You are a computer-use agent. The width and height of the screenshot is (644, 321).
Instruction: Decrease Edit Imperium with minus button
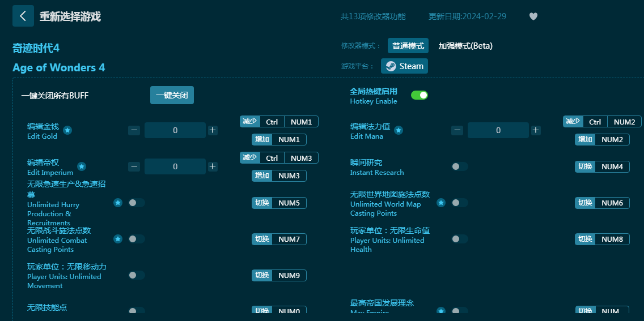[x=134, y=166]
